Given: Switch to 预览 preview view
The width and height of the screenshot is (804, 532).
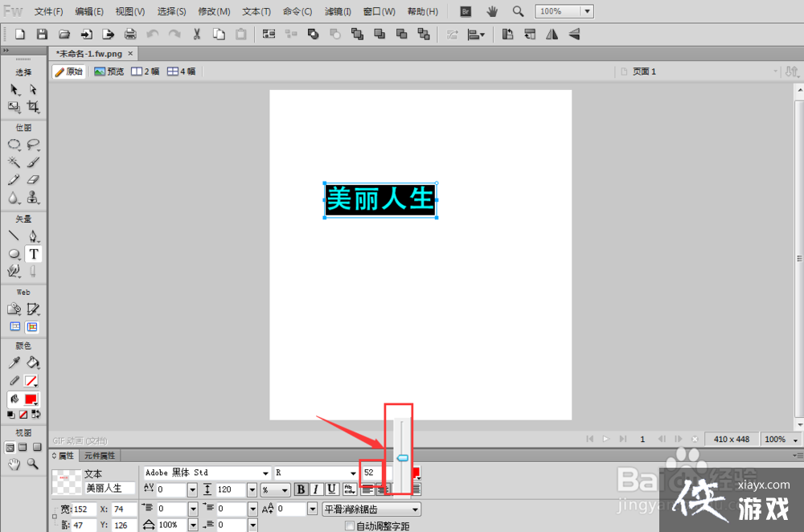Looking at the screenshot, I should (x=109, y=72).
